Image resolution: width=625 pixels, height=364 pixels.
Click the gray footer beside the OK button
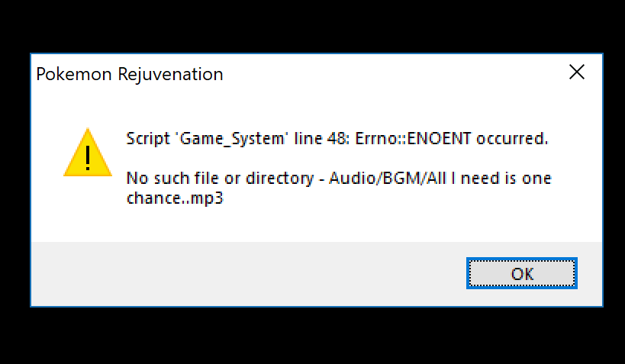click(x=247, y=273)
